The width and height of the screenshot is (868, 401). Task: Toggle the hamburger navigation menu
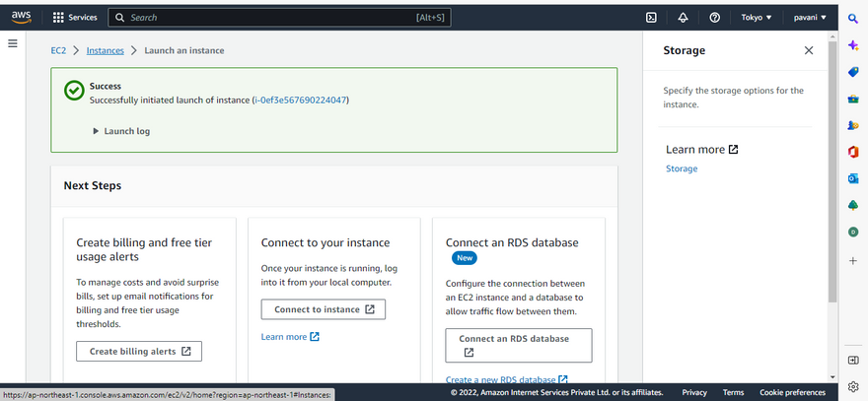(x=13, y=43)
